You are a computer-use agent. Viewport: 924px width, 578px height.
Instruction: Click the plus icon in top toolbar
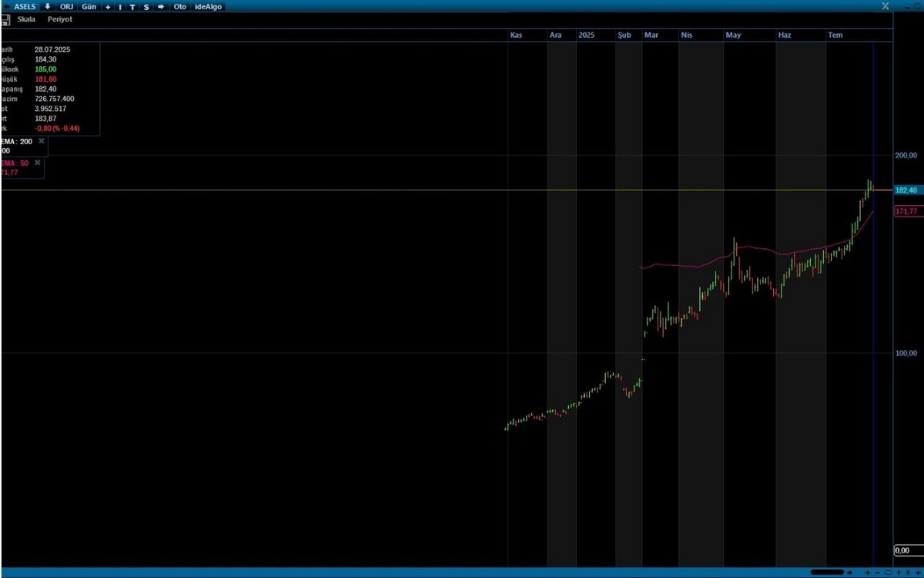108,6
